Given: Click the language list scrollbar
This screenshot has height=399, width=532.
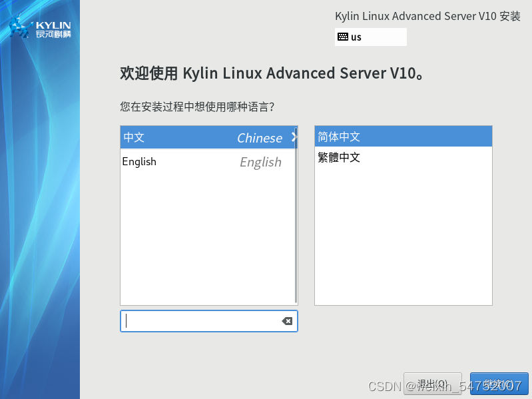Looking at the screenshot, I should [x=296, y=215].
